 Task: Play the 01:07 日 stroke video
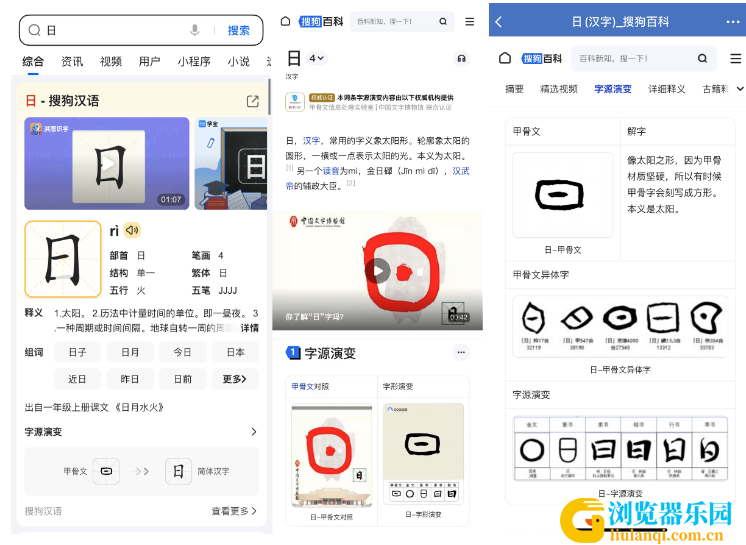pyautogui.click(x=107, y=163)
